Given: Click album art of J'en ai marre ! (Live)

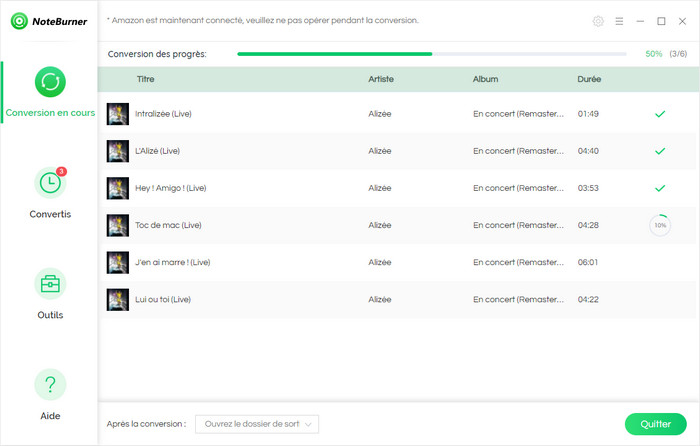Looking at the screenshot, I should coord(118,262).
